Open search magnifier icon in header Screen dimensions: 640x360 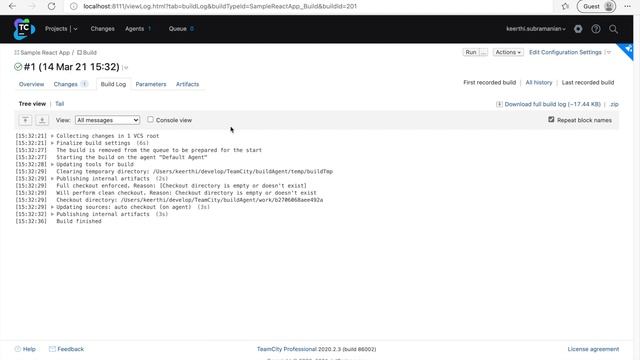(x=613, y=29)
